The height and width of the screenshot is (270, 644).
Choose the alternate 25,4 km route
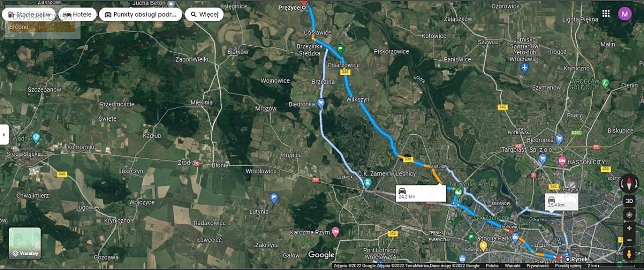coord(561,202)
